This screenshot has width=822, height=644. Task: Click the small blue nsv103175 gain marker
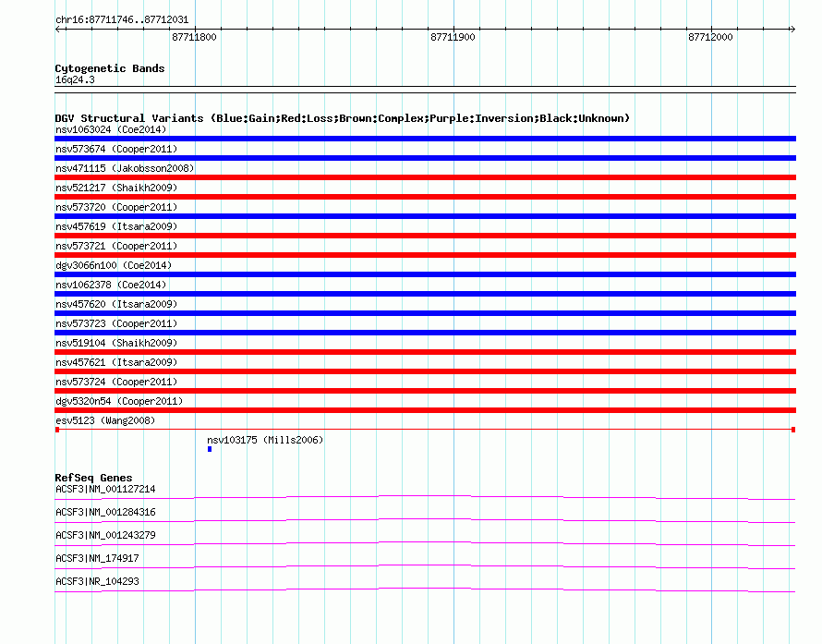(210, 449)
